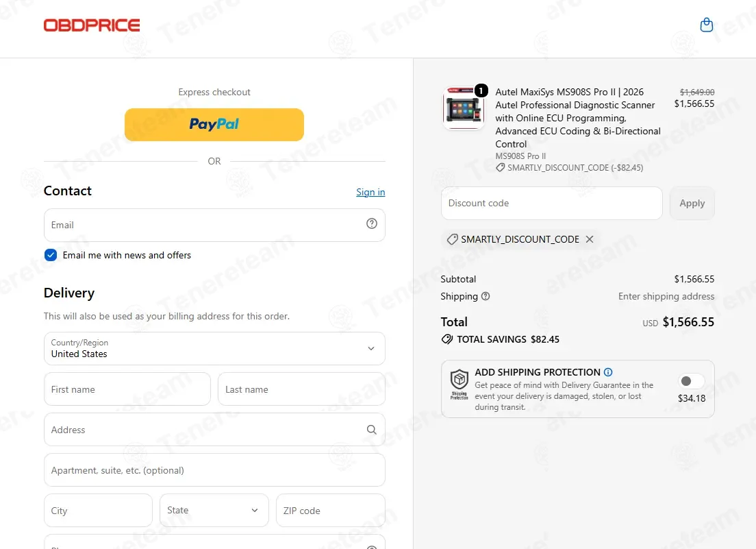Click the OBDPRICE logo

92,25
